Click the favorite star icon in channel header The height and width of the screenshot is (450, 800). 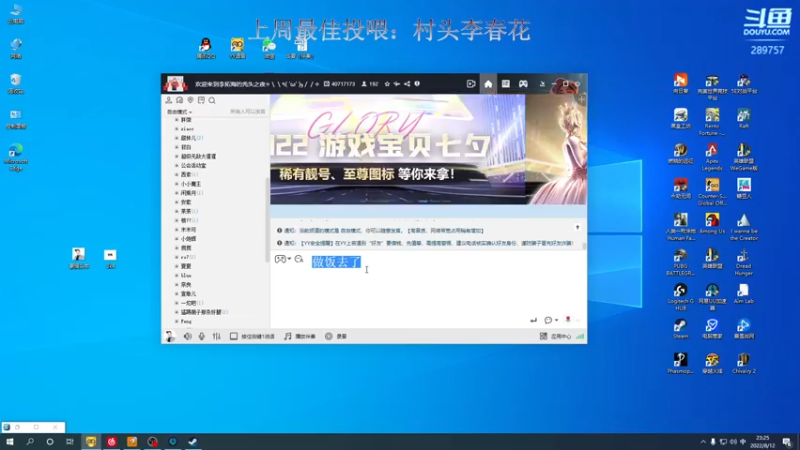[387, 84]
